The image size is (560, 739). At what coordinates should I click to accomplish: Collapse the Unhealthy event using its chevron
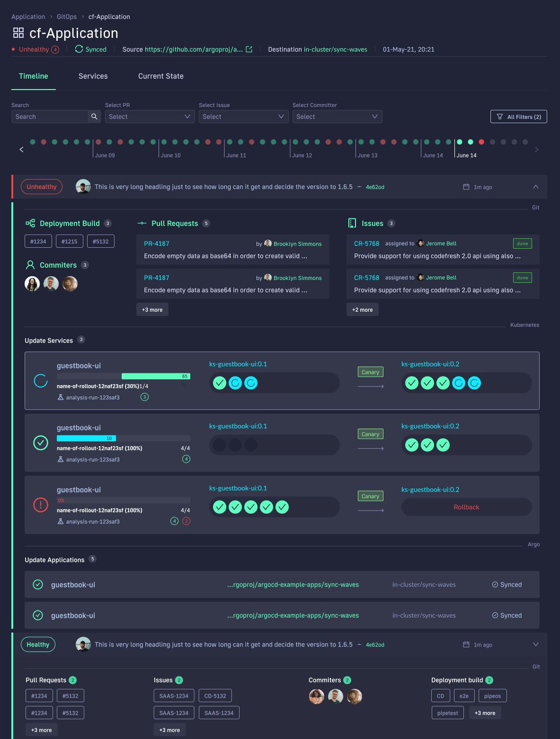click(536, 187)
